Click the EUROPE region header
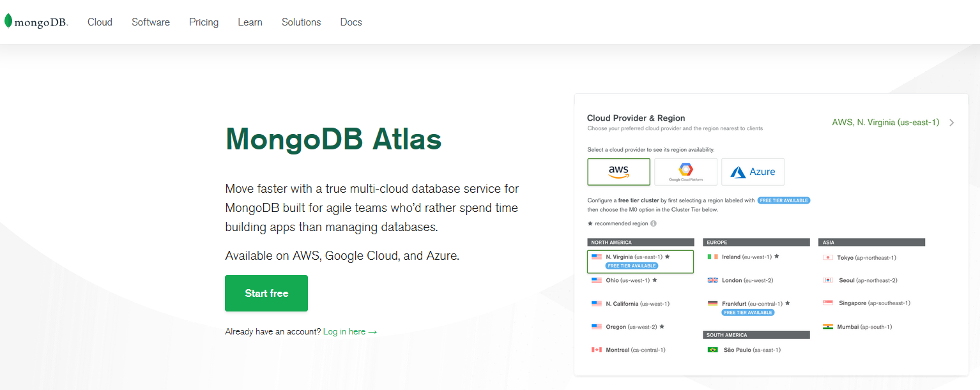The height and width of the screenshot is (390, 980). 756,243
